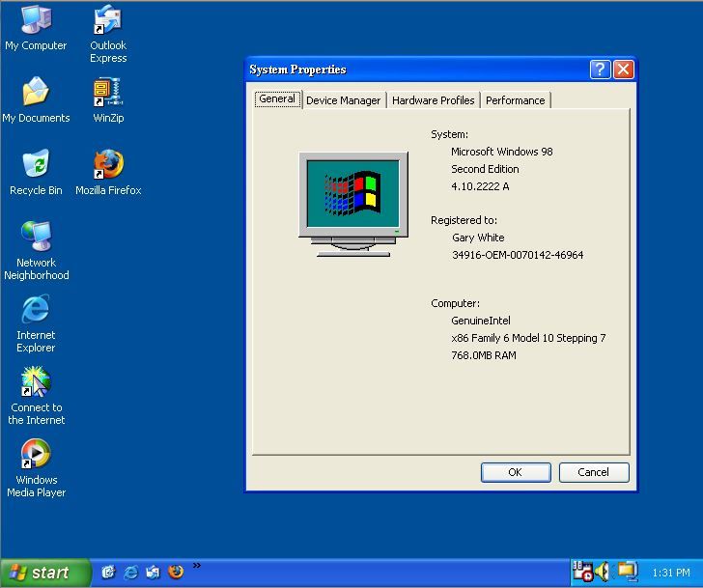
Task: Cancel the System Properties dialog
Action: point(593,472)
